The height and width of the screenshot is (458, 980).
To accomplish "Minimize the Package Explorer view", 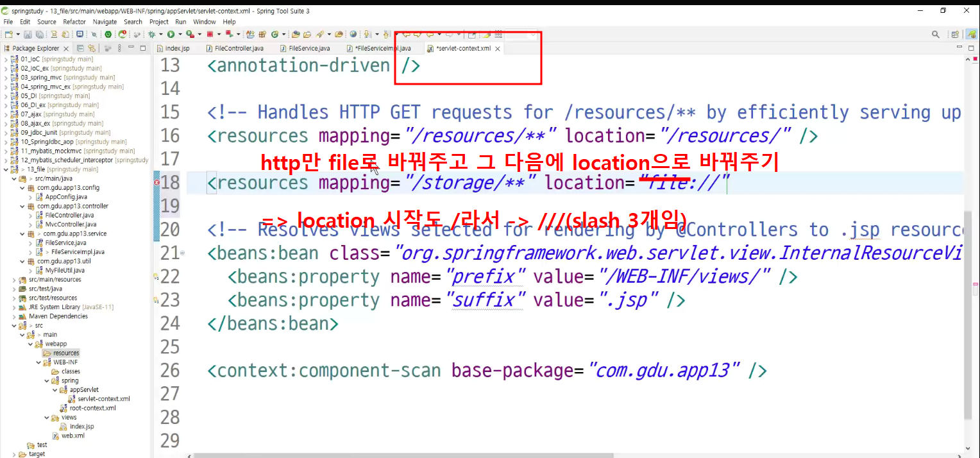I will click(131, 48).
